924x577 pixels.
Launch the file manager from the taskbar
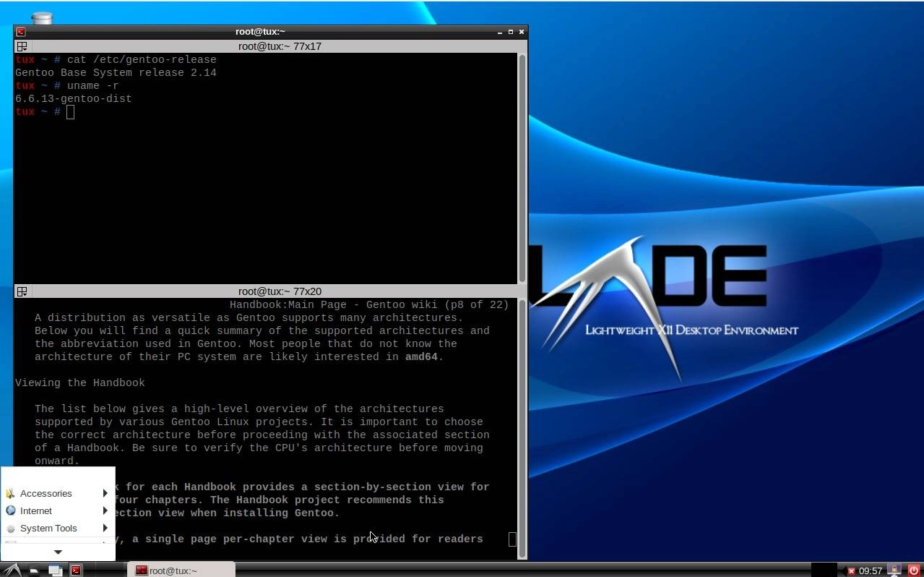click(34, 570)
